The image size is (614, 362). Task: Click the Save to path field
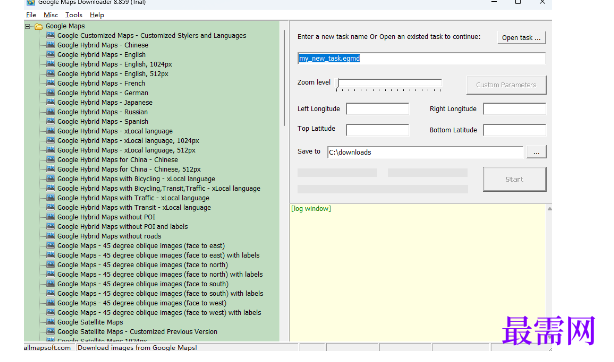click(x=425, y=152)
